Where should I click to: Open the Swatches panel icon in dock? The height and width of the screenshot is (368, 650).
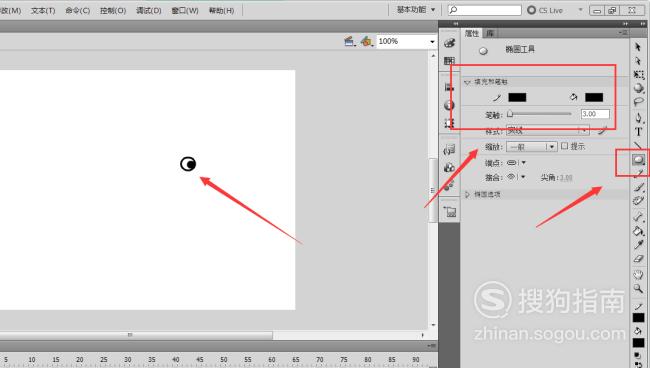point(449,61)
